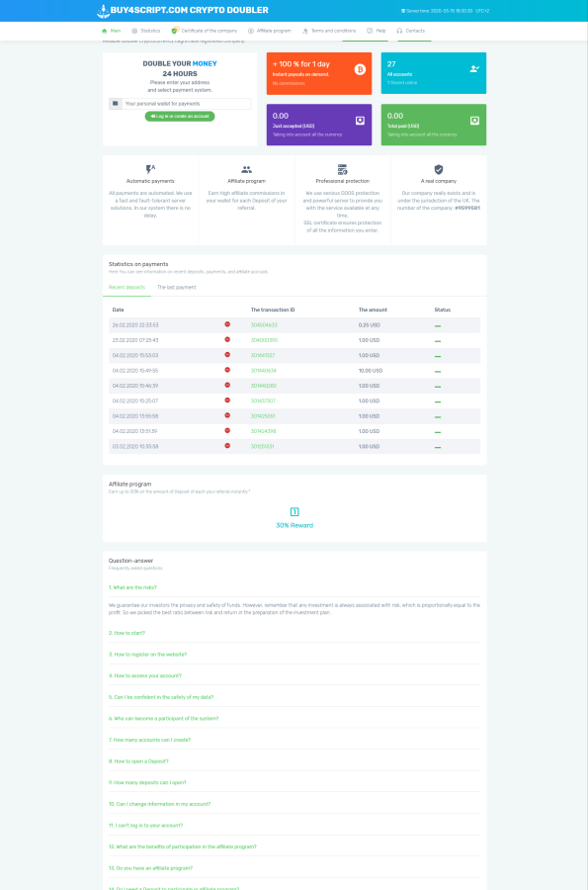Image resolution: width=588 pixels, height=890 pixels.
Task: Click the icon on Total paid card
Action: 474,121
